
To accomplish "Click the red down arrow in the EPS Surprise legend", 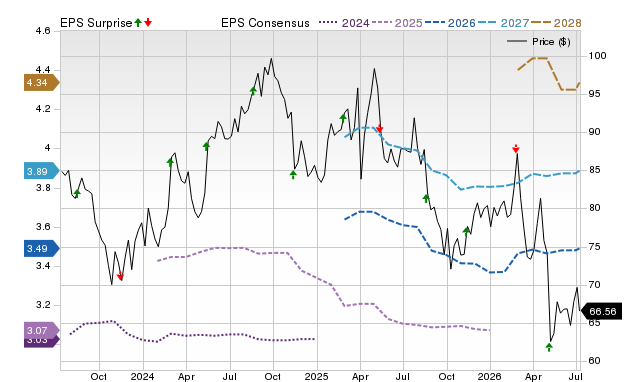I will pos(148,22).
